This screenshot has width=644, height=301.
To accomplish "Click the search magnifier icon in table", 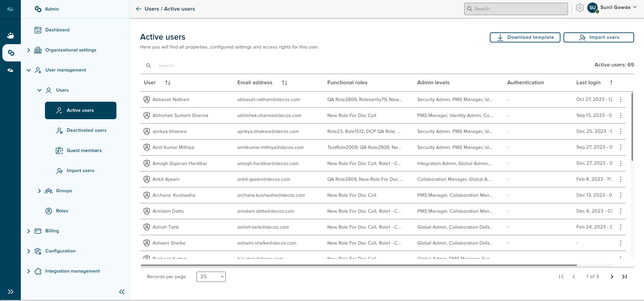I will click(149, 65).
